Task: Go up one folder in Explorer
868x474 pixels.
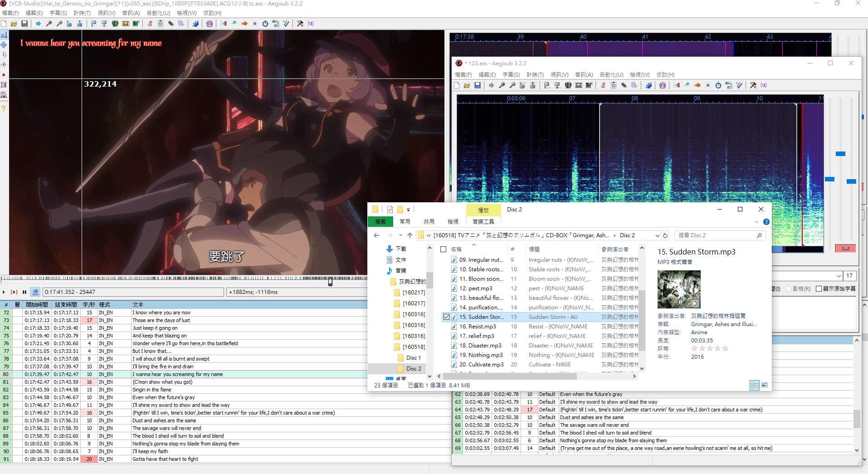Action: click(x=410, y=235)
